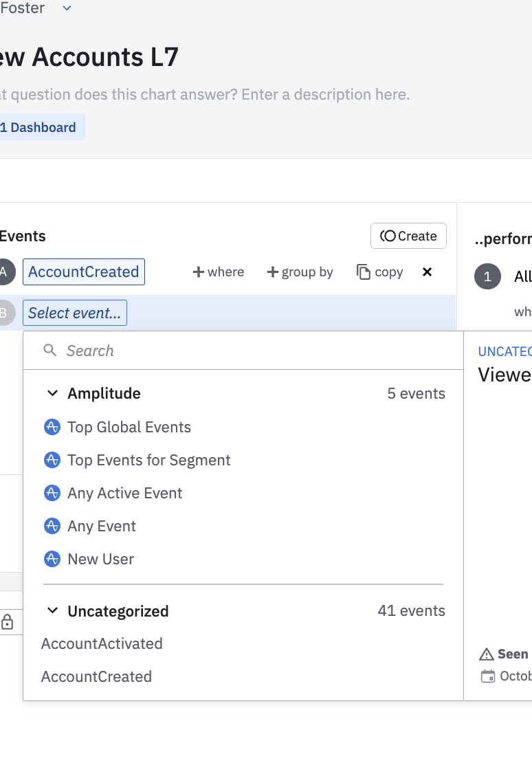Add a where filter to AccountCreated
The width and height of the screenshot is (532, 763).
point(219,272)
